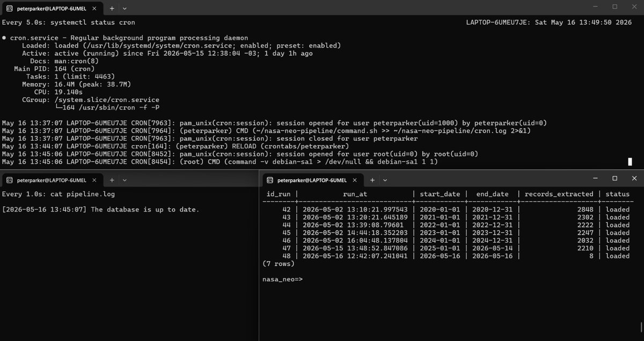Click the 'Active: active (running)' line
Viewport: 644px width, 341px height.
point(167,54)
